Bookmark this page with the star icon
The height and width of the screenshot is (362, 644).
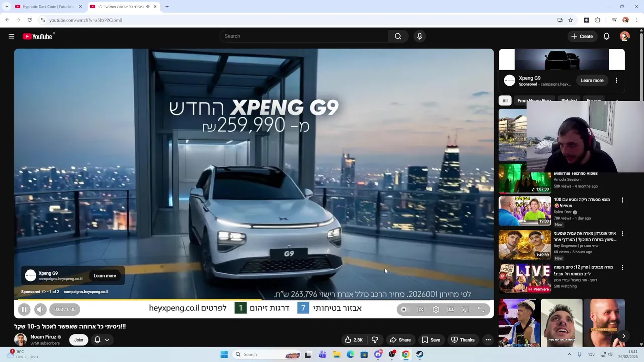570,20
